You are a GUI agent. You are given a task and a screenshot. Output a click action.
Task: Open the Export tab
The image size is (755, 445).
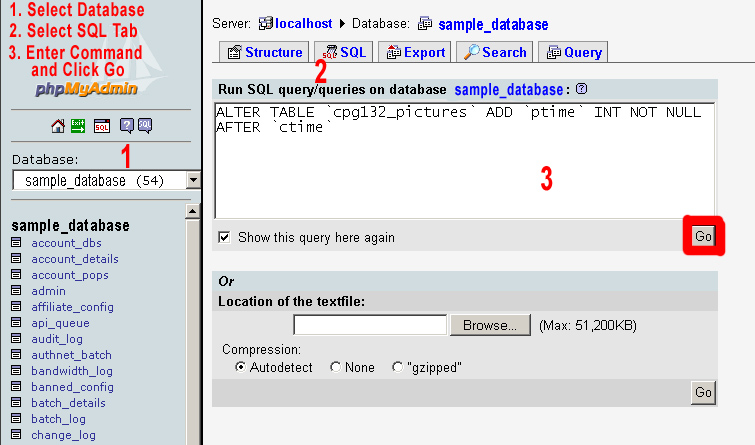415,52
